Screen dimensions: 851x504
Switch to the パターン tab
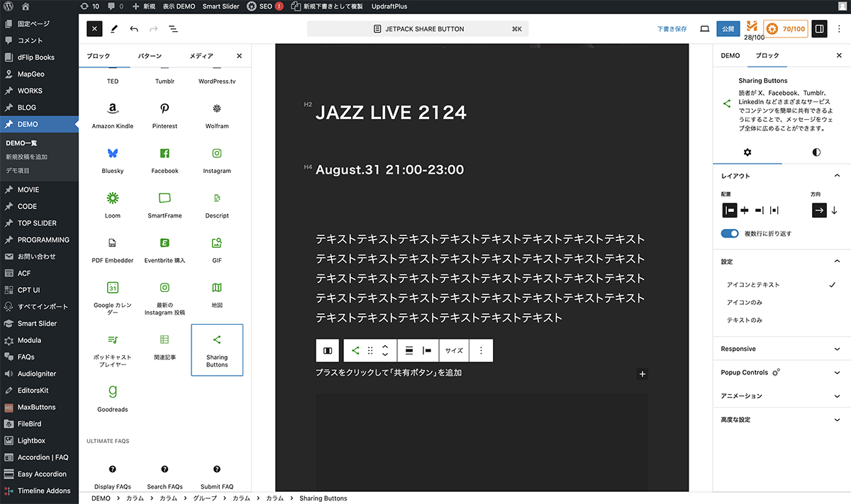[150, 56]
